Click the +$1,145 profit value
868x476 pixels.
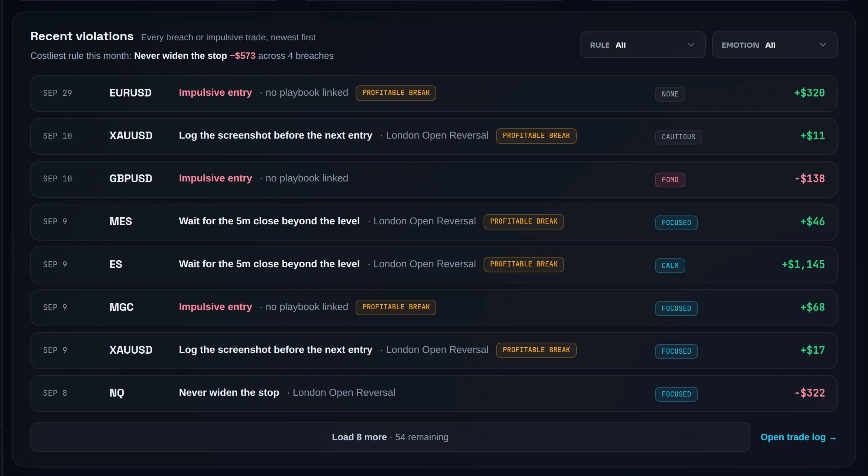(803, 265)
